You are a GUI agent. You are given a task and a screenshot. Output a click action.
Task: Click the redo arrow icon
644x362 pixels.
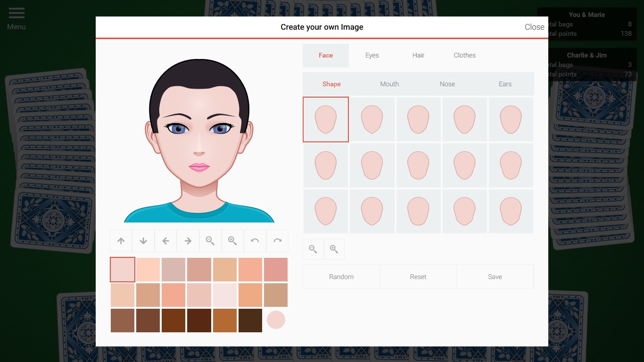[x=277, y=241]
